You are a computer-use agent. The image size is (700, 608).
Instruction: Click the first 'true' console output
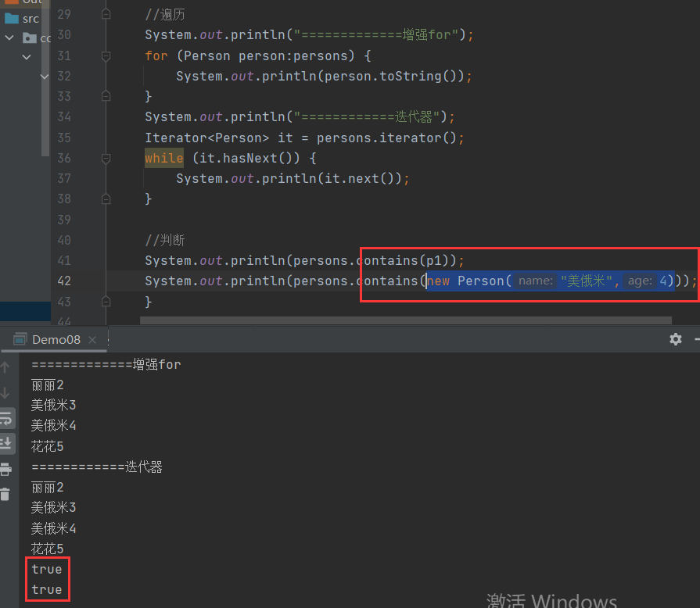pos(46,569)
